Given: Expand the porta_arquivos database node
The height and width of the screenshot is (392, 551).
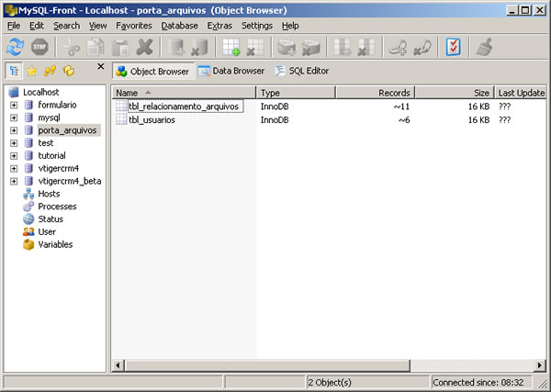Looking at the screenshot, I should pos(14,130).
